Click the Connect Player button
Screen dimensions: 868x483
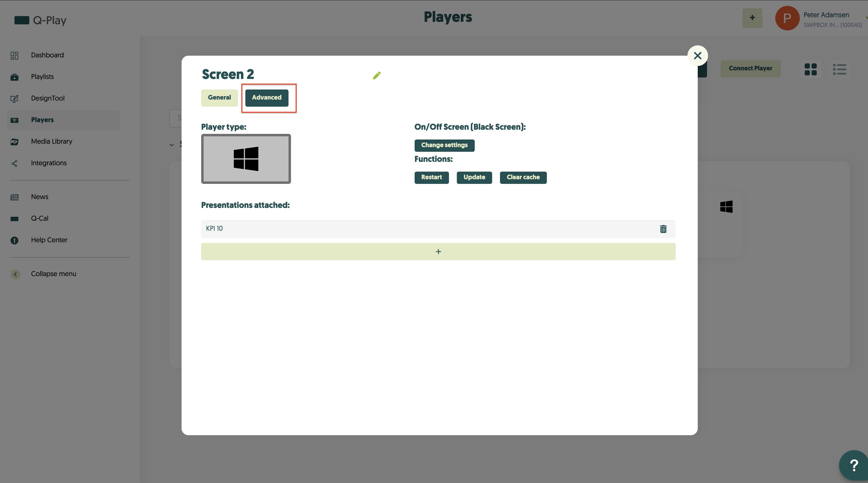(750, 69)
